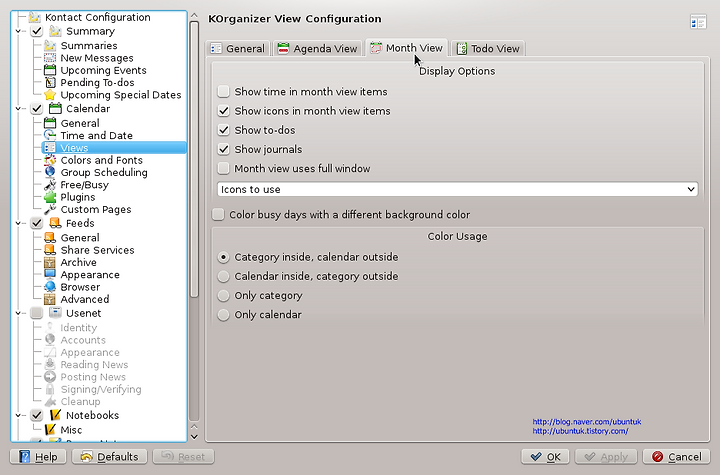This screenshot has width=720, height=475.
Task: Click the Notebooks section icon
Action: (55, 415)
